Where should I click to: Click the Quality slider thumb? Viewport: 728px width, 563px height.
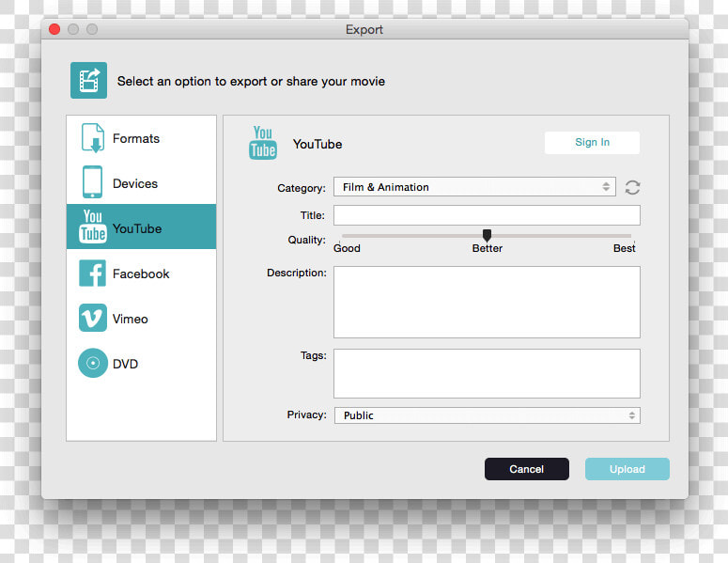(487, 235)
